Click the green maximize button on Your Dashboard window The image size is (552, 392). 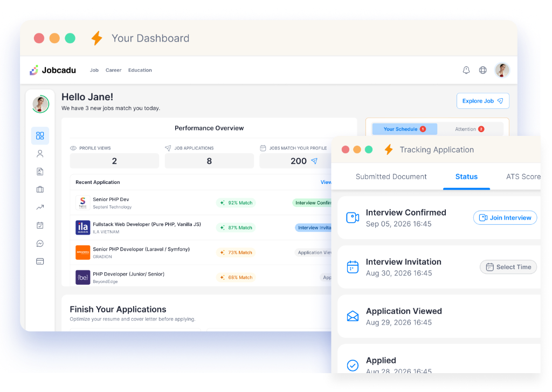coord(70,38)
